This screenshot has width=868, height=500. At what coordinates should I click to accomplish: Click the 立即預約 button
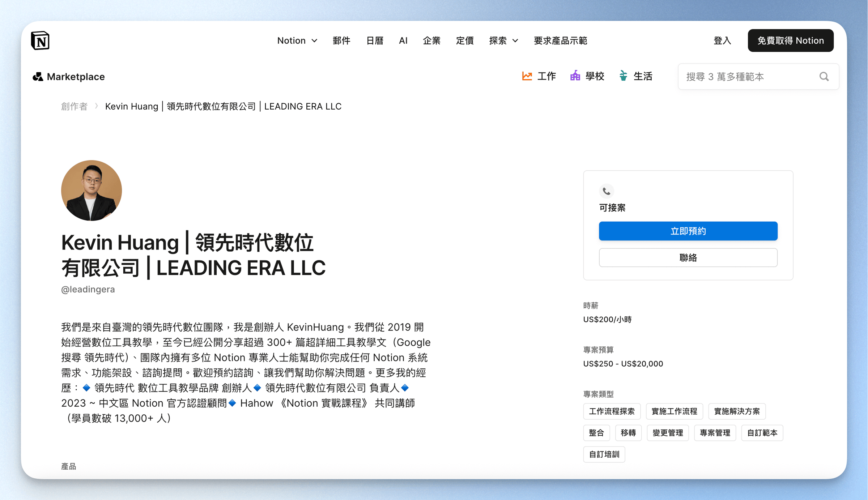click(688, 231)
